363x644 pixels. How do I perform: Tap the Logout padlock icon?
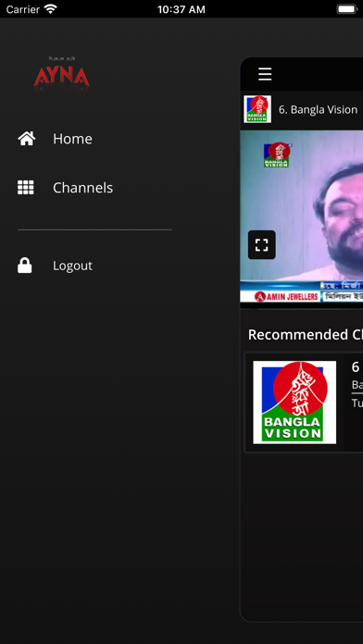(25, 266)
